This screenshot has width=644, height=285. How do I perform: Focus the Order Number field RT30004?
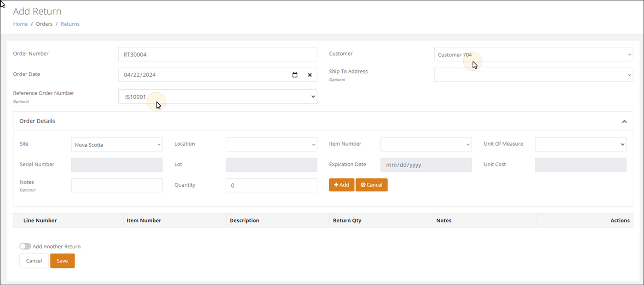pos(218,54)
